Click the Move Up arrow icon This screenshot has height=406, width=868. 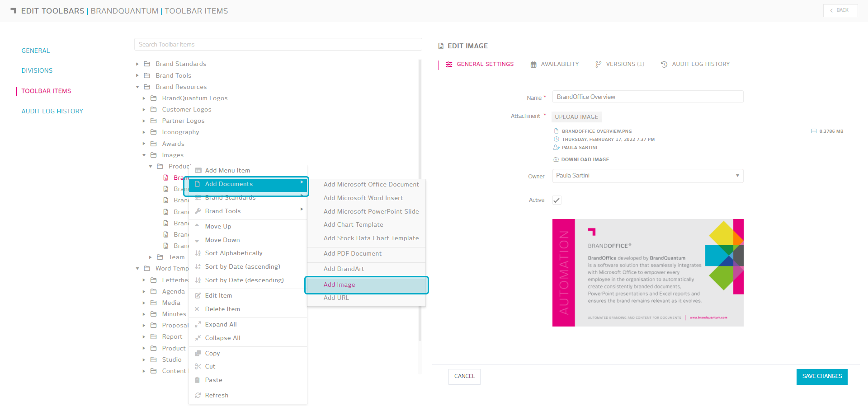197,225
